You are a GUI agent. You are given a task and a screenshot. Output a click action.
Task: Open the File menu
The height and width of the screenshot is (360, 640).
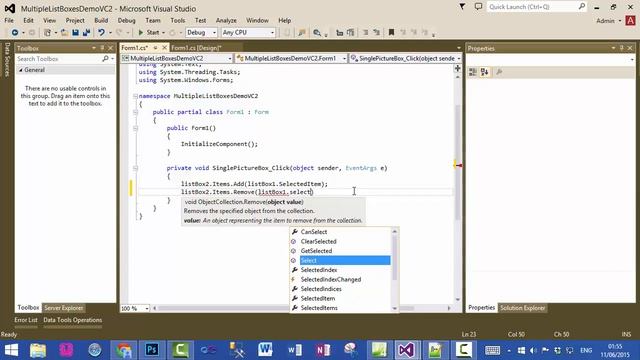pyautogui.click(x=9, y=20)
